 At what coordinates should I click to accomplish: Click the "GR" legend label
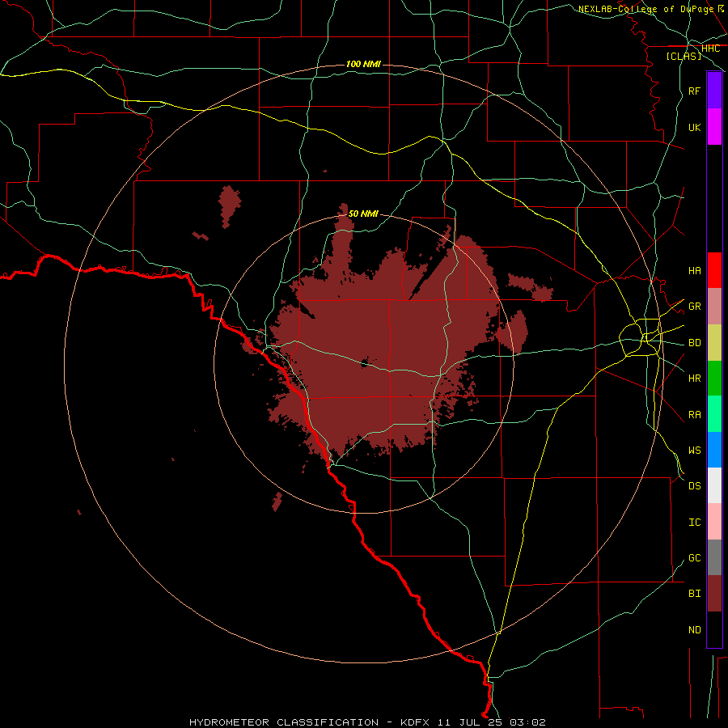[694, 307]
